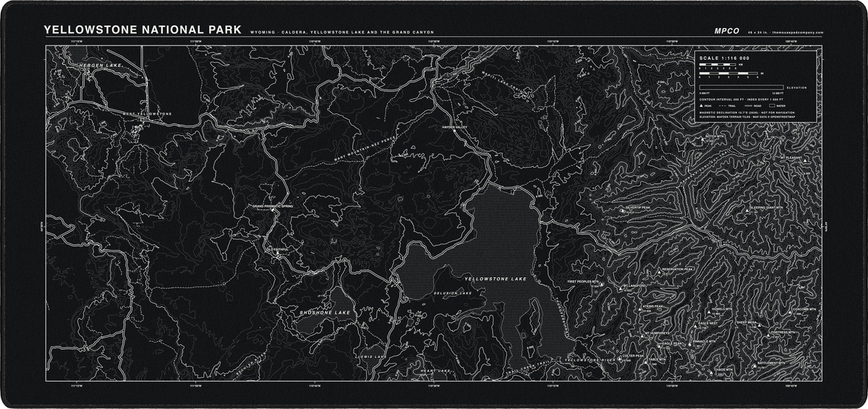Click the Delusion Lake label
This screenshot has width=868, height=409.
tap(452, 293)
